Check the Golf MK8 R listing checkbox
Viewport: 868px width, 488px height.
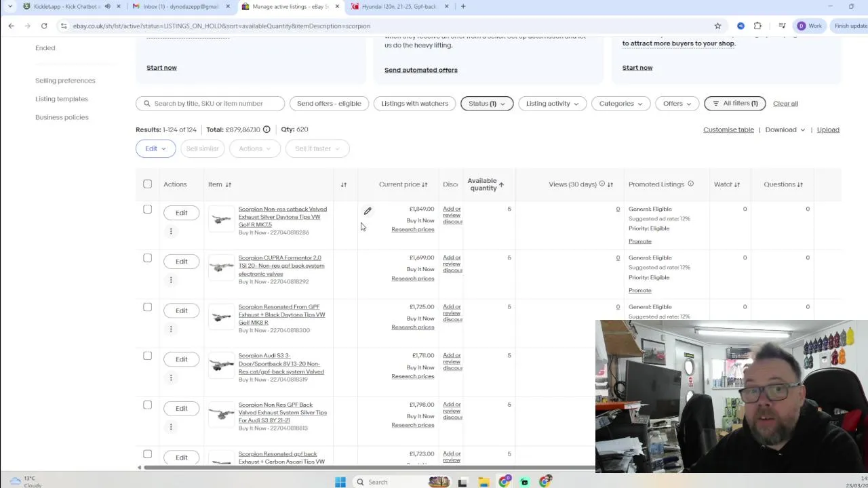pyautogui.click(x=147, y=307)
